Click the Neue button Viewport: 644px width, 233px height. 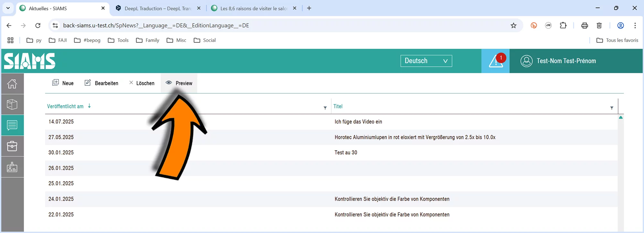click(x=63, y=83)
